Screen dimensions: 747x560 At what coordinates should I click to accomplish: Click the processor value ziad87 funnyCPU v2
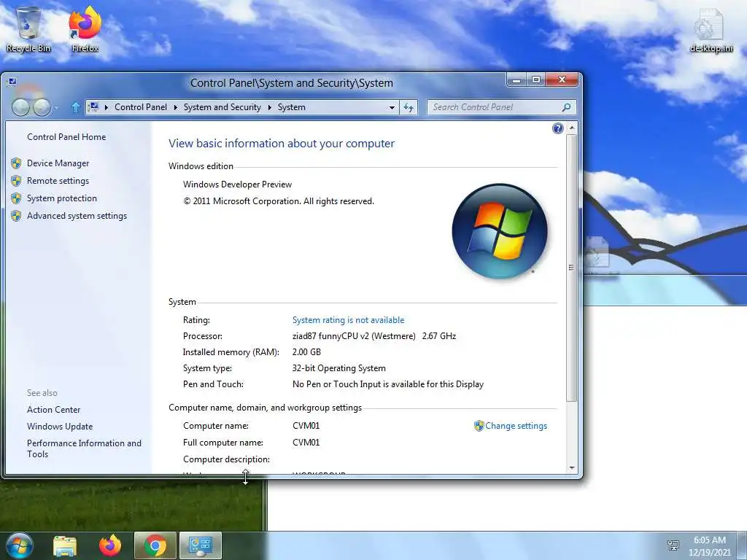point(374,336)
